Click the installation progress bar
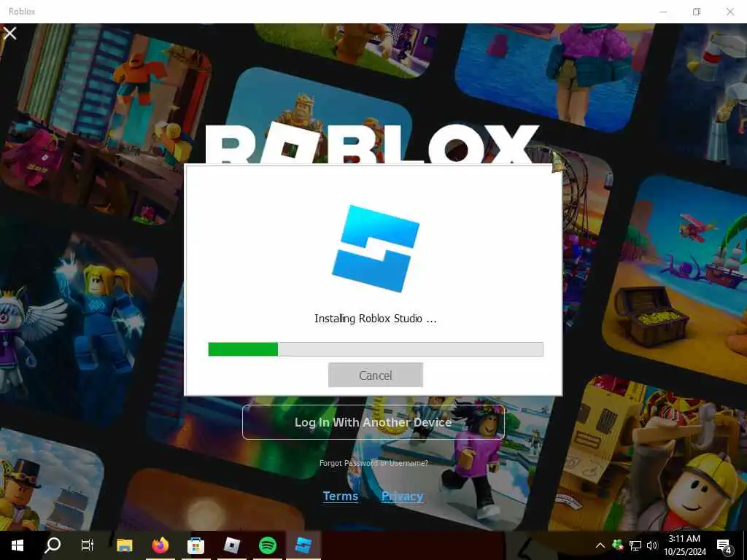The width and height of the screenshot is (747, 560). point(376,349)
